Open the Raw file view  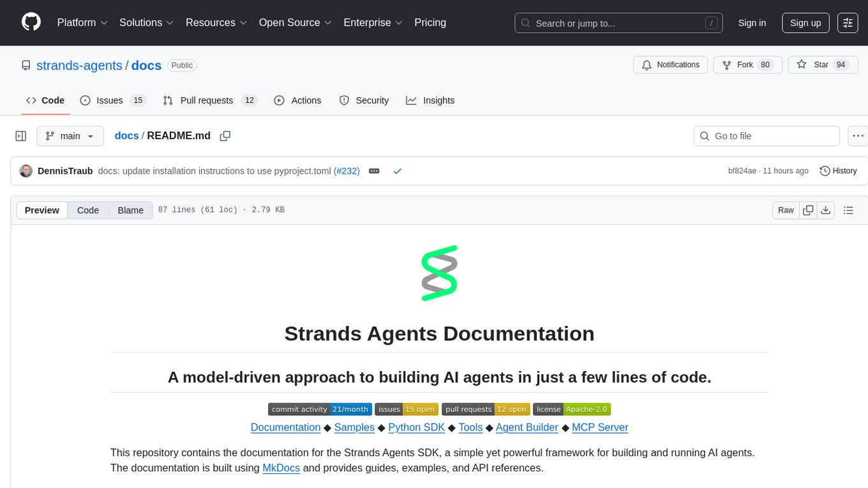point(786,210)
